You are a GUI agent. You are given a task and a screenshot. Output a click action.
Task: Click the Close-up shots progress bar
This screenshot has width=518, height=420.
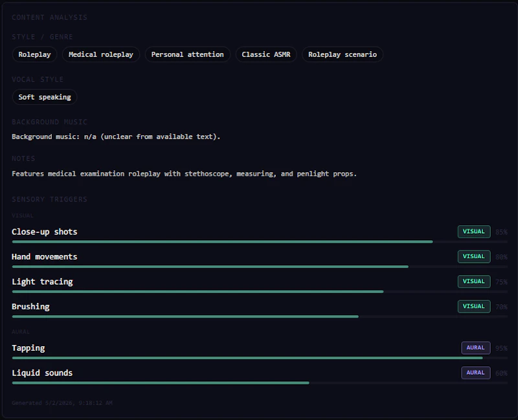click(x=260, y=241)
